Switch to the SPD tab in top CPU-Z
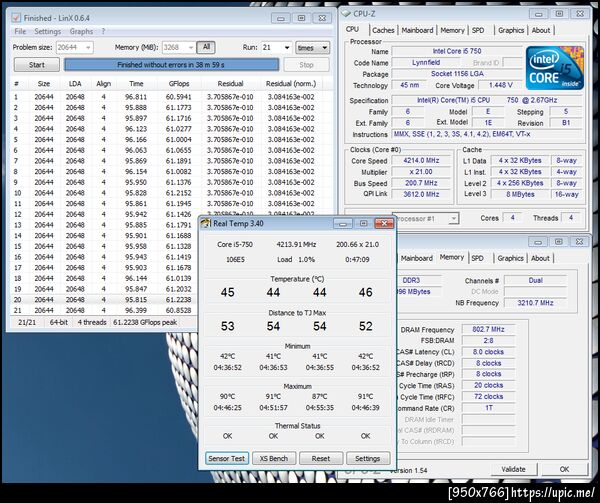 pos(478,30)
